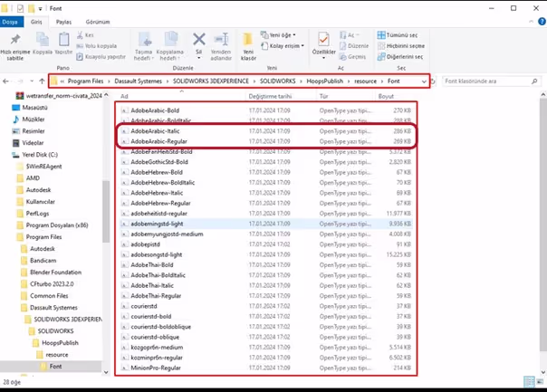Screen dimensions: 547x392
Task: Click the file list vertical scrollbar
Action: point(542,225)
